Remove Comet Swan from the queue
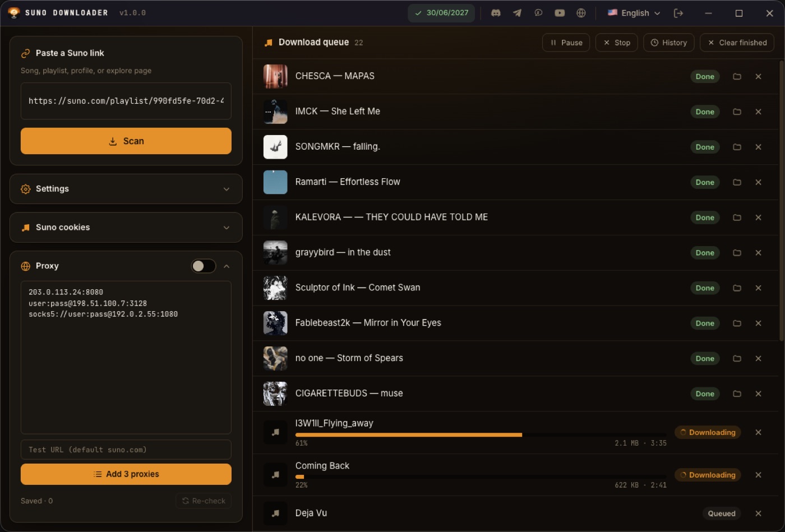 758,288
